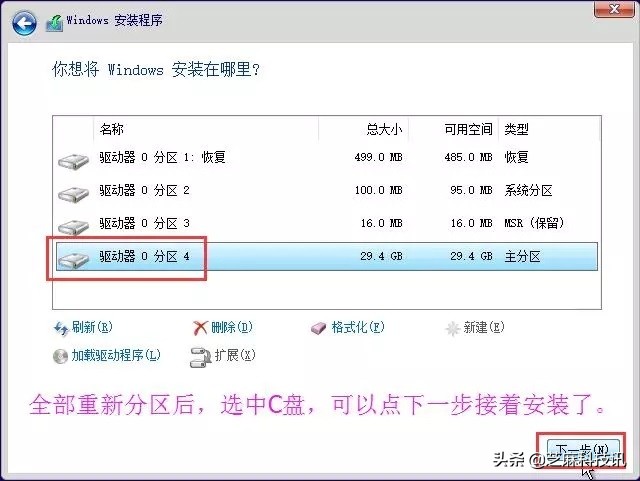This screenshot has height=481, width=640.
Task: Select row 驱动器 0 分区 4
Action: pos(327,256)
